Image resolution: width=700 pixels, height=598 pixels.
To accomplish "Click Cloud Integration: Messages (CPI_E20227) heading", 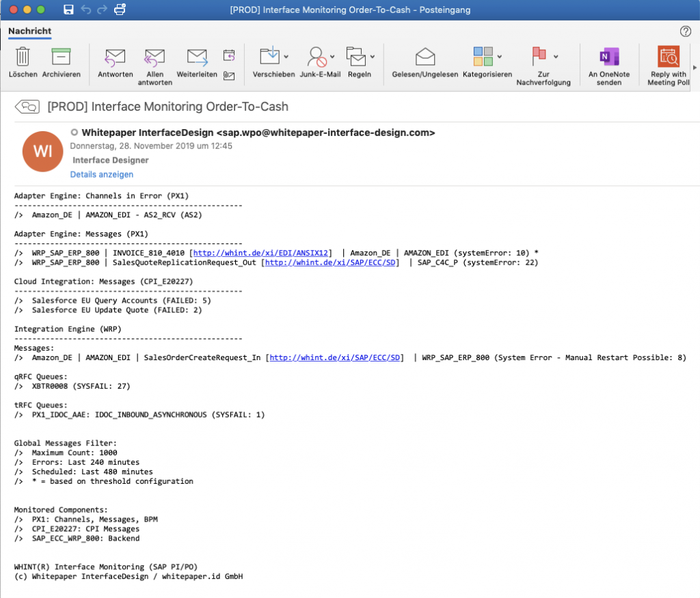I will [x=104, y=282].
